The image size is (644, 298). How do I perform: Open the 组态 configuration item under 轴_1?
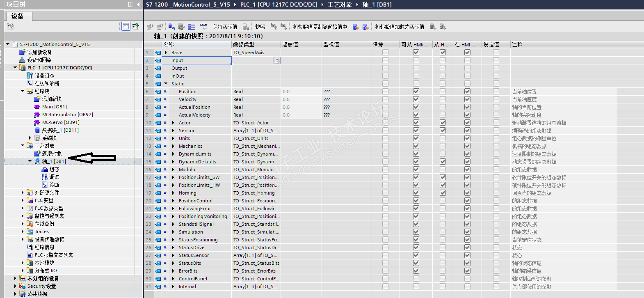coord(54,169)
